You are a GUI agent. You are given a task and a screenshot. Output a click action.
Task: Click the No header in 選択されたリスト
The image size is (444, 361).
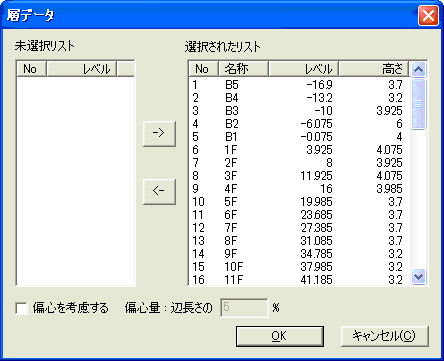[x=203, y=69]
